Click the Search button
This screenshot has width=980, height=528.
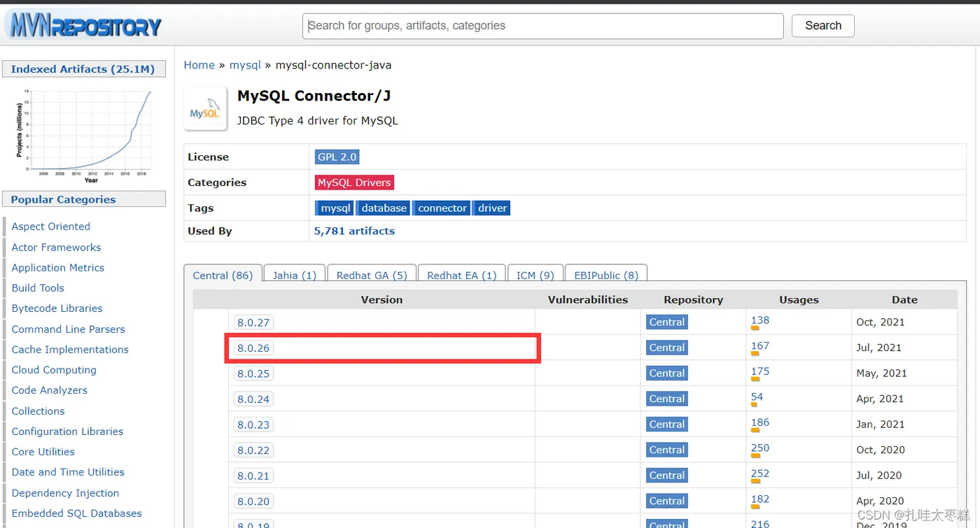point(823,26)
